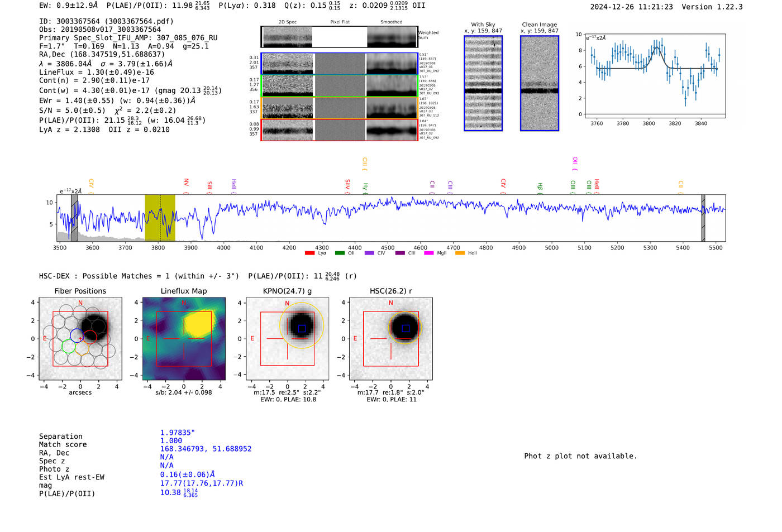Click "Phot z plot not available." message
The image size is (782, 532).
click(x=580, y=456)
